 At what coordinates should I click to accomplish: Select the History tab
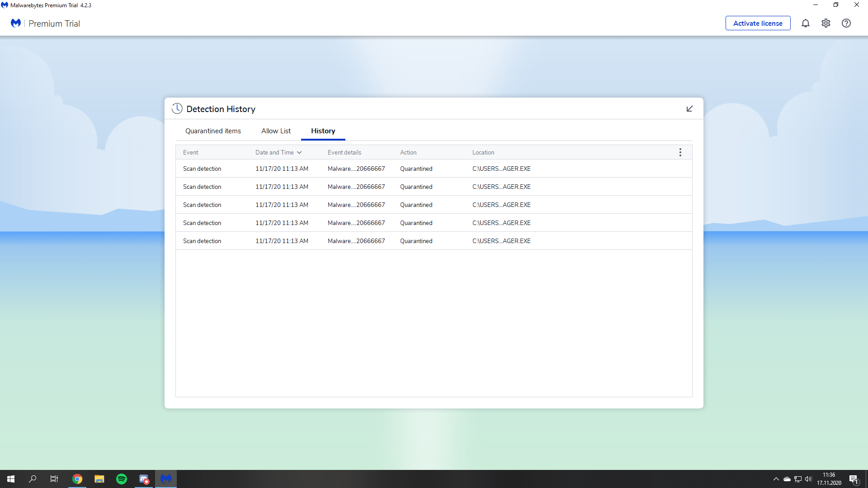point(323,131)
